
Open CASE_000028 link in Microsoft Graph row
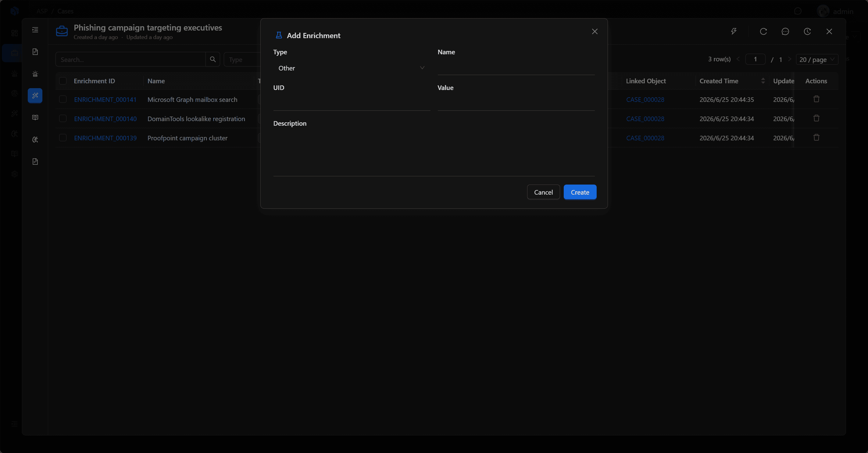645,99
